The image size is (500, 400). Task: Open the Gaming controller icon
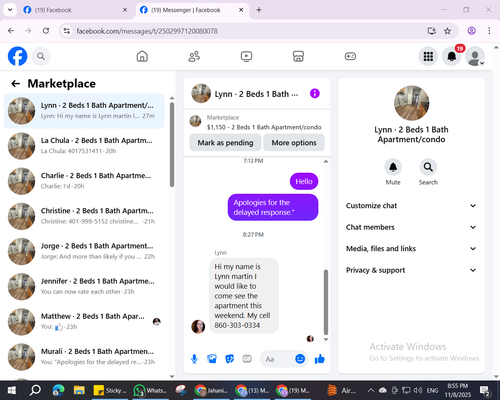coord(350,56)
